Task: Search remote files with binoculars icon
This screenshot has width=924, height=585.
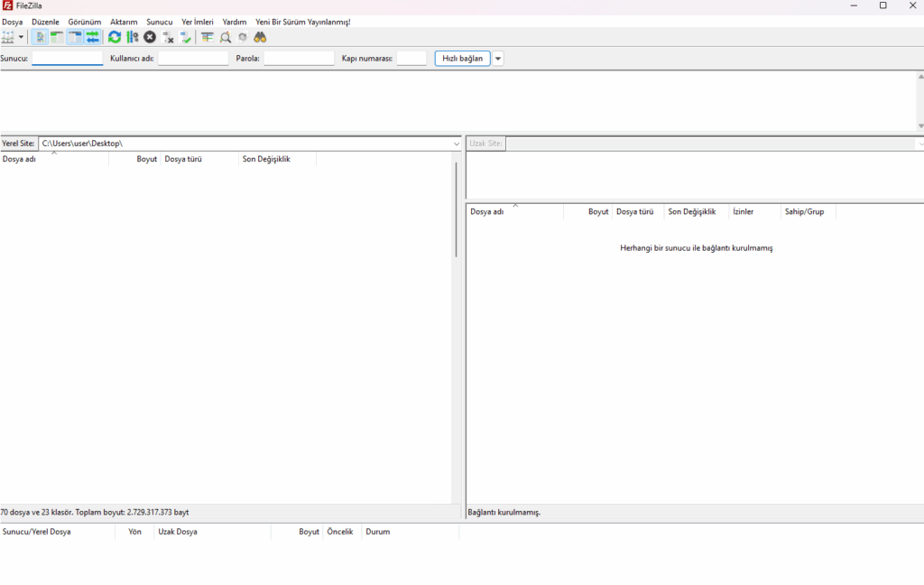Action: [260, 38]
